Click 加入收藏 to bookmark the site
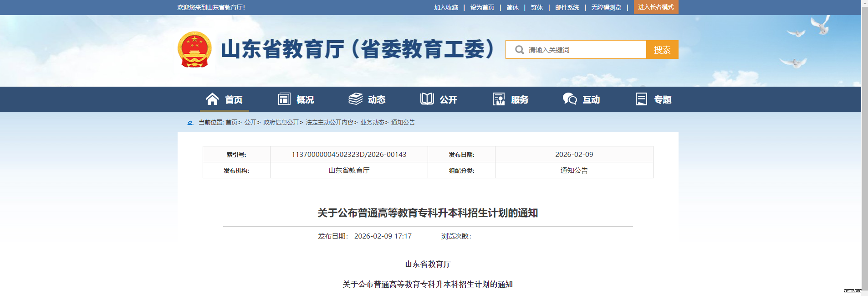Screen dimensions: 868x296 pos(446,7)
